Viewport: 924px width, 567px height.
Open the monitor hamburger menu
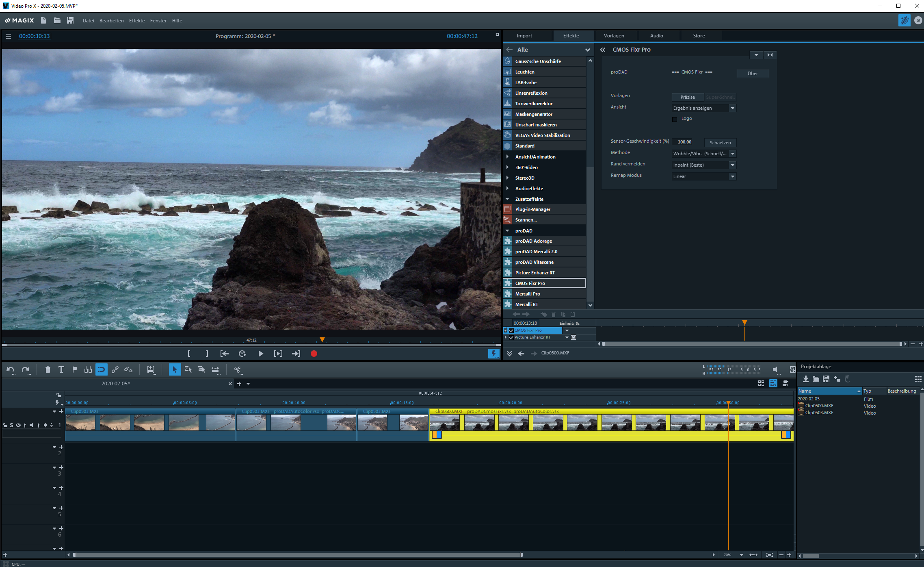(8, 36)
